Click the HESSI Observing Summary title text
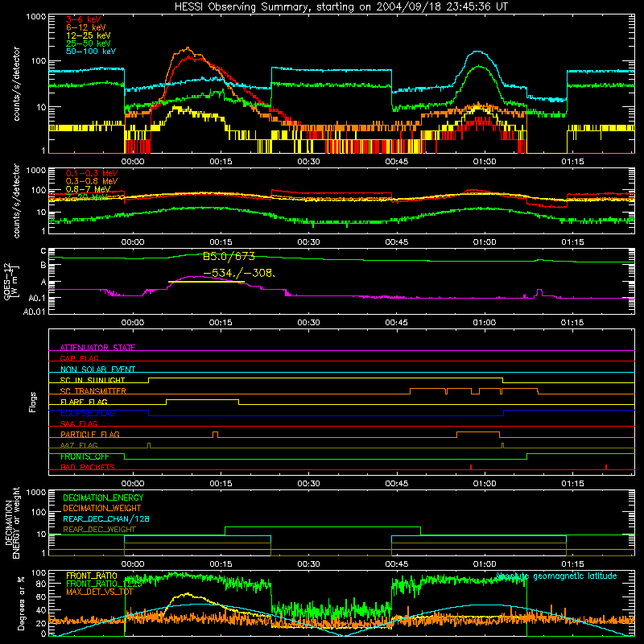644x644 pixels. (341, 7)
